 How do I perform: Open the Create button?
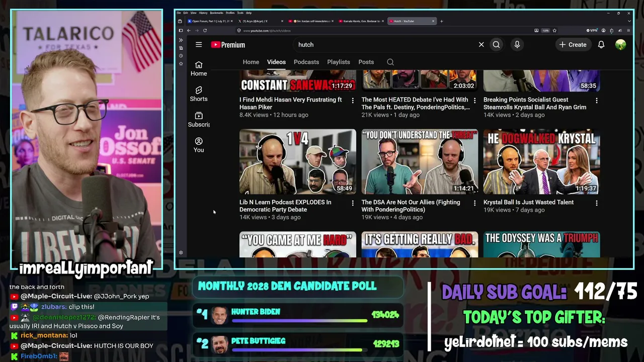573,45
